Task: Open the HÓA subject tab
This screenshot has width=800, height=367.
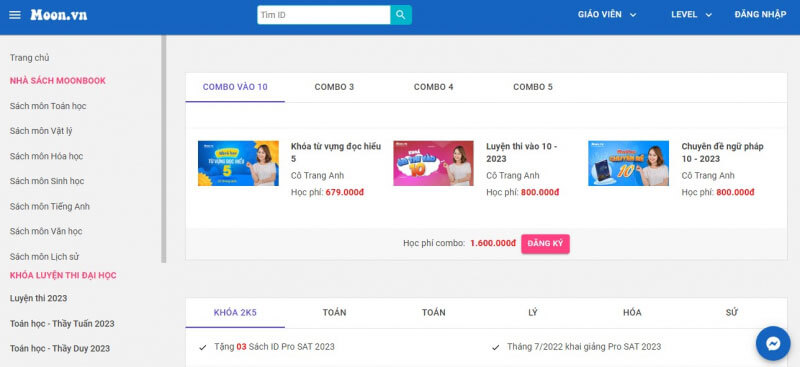Action: [632, 313]
